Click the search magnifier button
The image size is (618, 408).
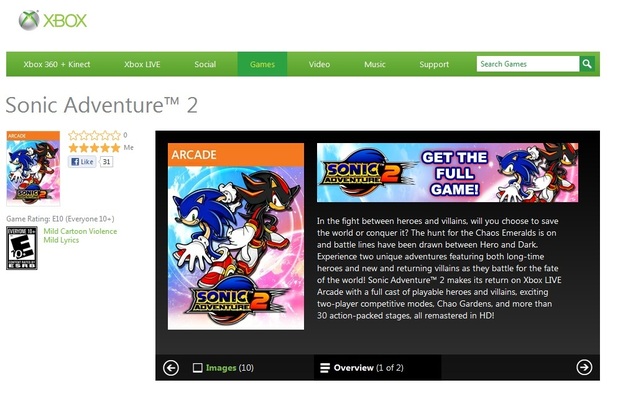(588, 64)
